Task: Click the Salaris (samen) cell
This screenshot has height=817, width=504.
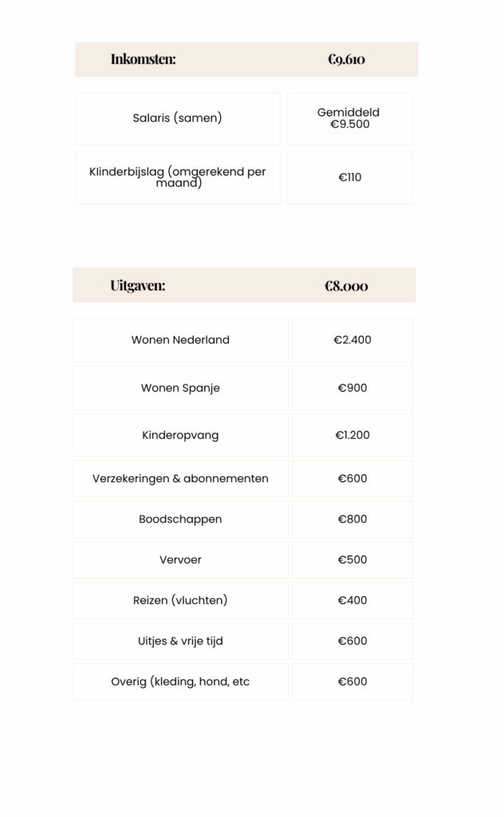Action: click(x=177, y=118)
